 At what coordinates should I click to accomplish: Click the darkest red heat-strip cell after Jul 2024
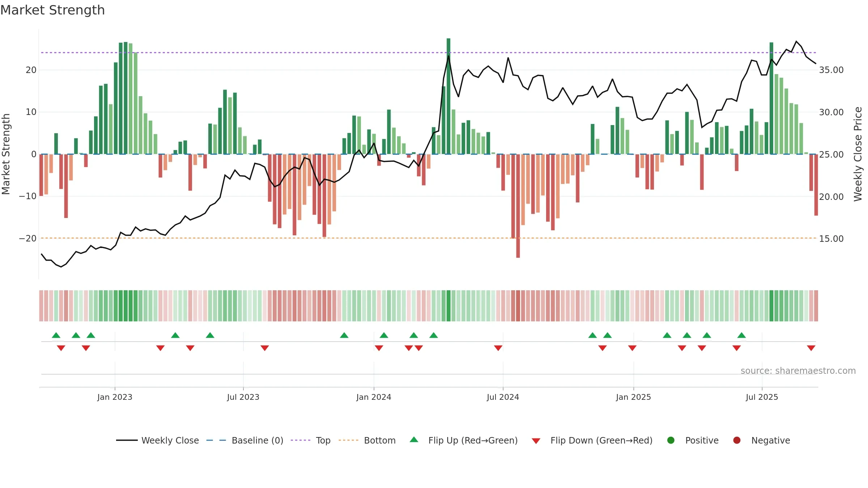(518, 306)
